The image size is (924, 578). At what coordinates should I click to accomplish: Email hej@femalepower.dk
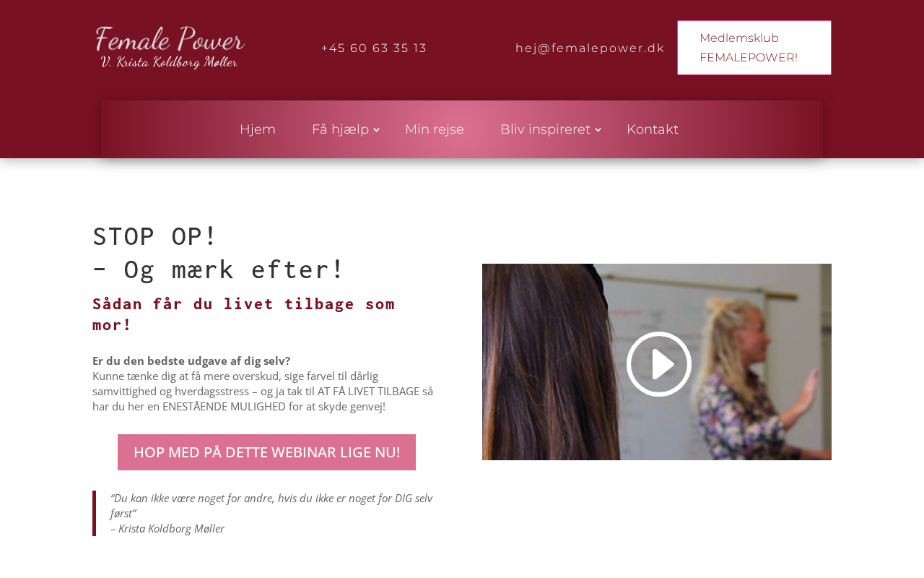point(590,48)
